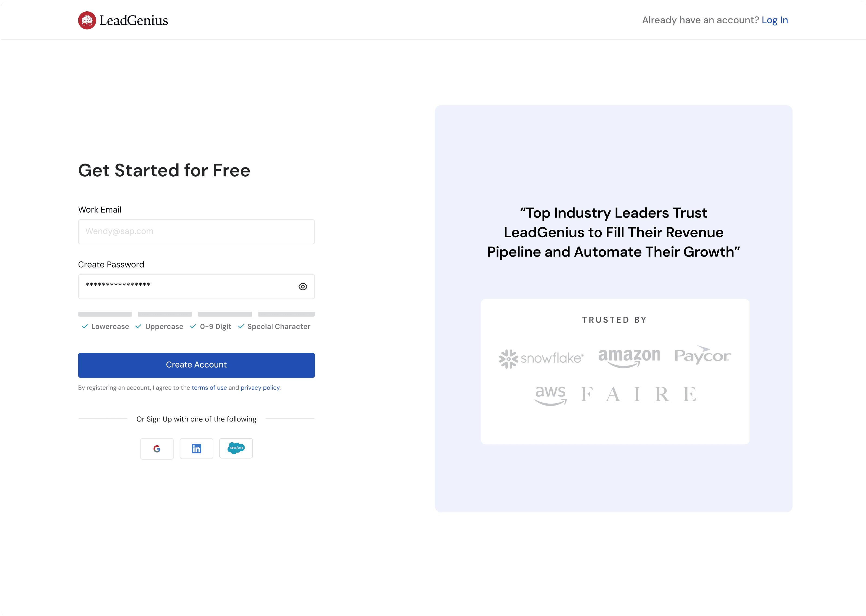The width and height of the screenshot is (866, 616).
Task: Click the Paycor logo
Action: 702,355
